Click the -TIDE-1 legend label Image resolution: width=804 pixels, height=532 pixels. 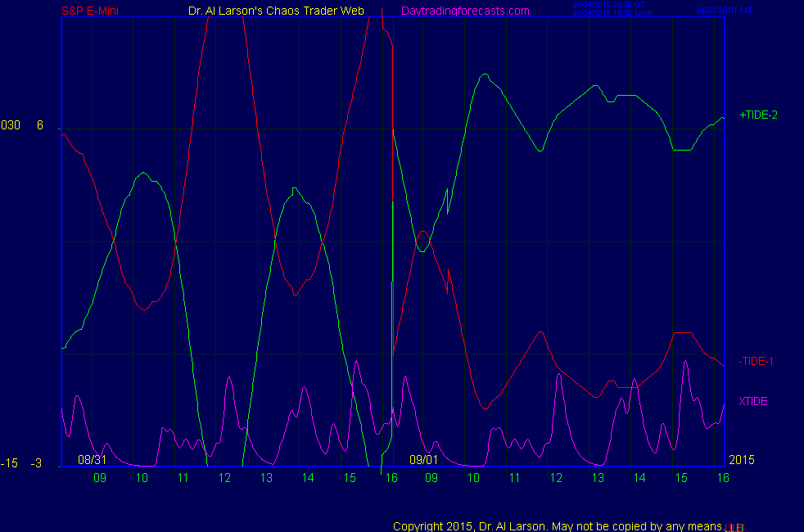[756, 361]
